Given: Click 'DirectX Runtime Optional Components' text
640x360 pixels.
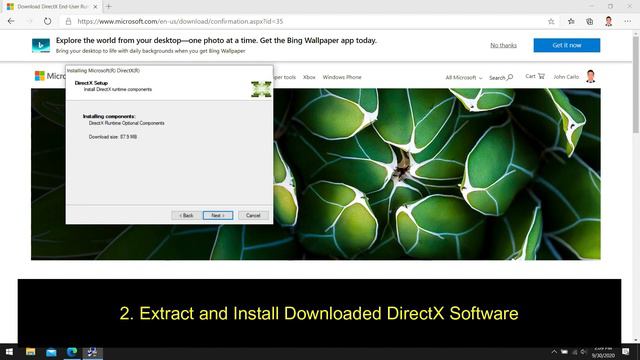Looking at the screenshot, I should click(127, 123).
